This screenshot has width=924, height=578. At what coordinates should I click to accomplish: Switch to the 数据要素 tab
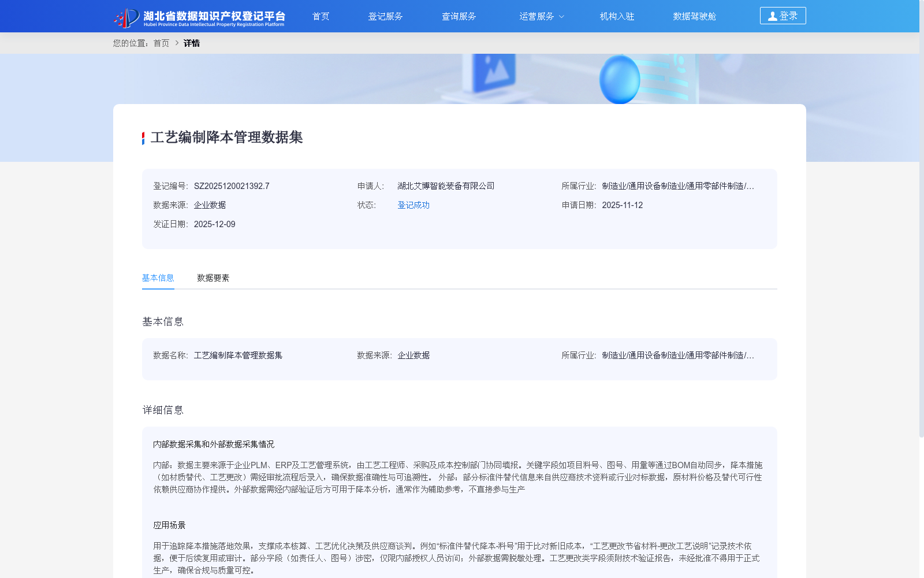[213, 278]
